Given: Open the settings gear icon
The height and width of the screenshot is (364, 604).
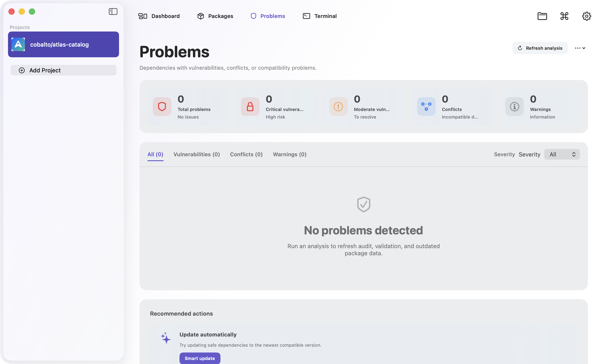Looking at the screenshot, I should (586, 16).
